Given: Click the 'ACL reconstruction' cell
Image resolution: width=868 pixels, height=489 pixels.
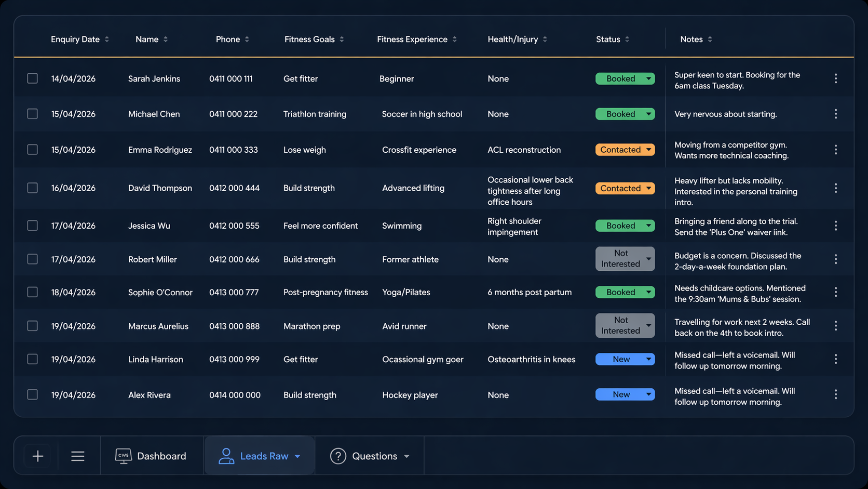Looking at the screenshot, I should (x=524, y=150).
